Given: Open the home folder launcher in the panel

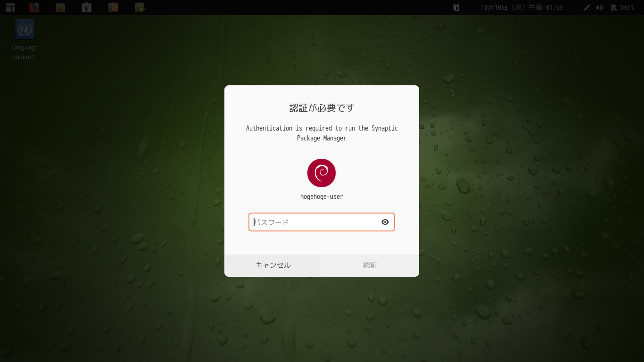Looking at the screenshot, I should 60,7.
